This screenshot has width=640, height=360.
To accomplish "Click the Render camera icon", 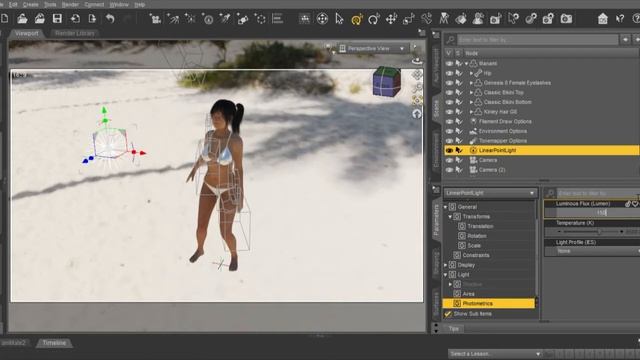I will [x=566, y=19].
